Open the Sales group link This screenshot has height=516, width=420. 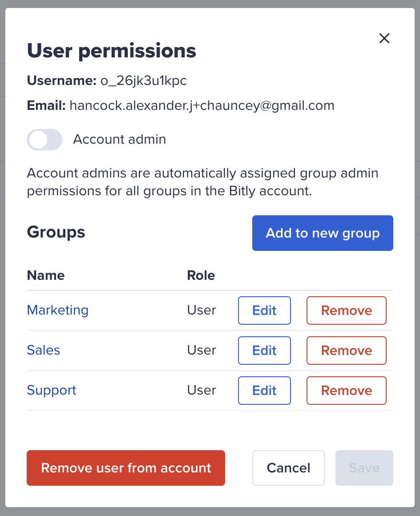tap(44, 350)
